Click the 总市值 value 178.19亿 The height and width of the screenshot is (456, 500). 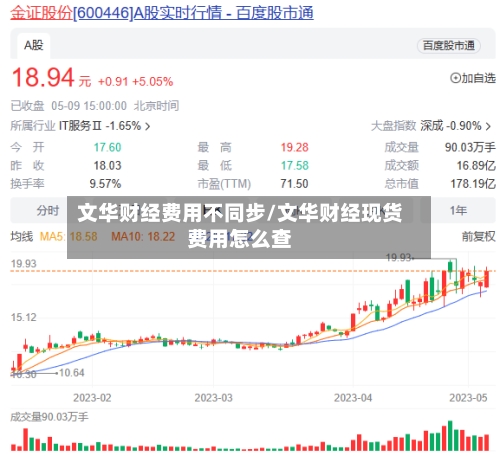473,184
